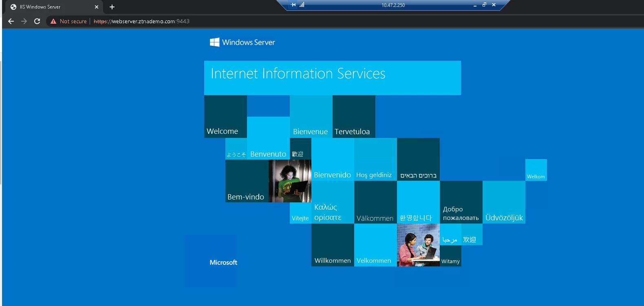This screenshot has height=306, width=644.
Task: Check remote connection signal strength icon
Action: (302, 5)
